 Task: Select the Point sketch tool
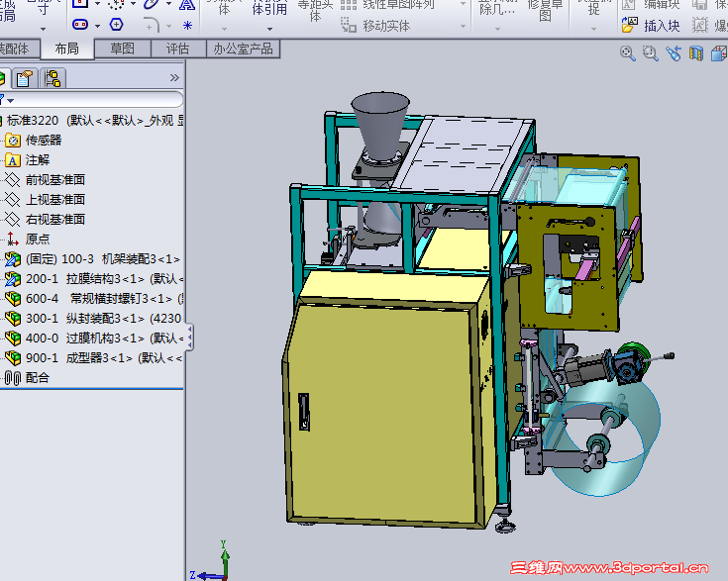pos(187,25)
